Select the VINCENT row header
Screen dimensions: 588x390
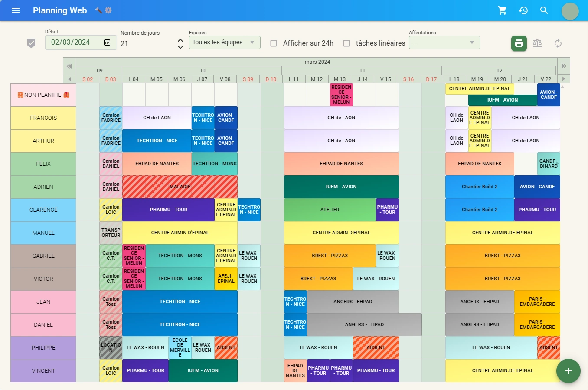(x=43, y=371)
